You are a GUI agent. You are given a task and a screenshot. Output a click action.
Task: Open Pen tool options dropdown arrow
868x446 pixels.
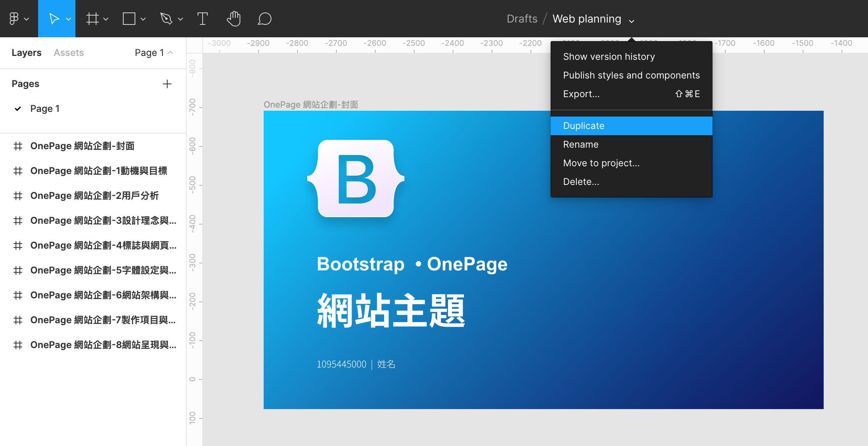pos(180,19)
